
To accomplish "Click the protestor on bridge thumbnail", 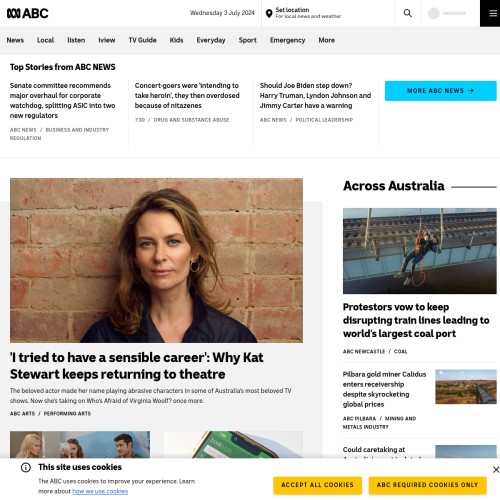I will point(420,251).
